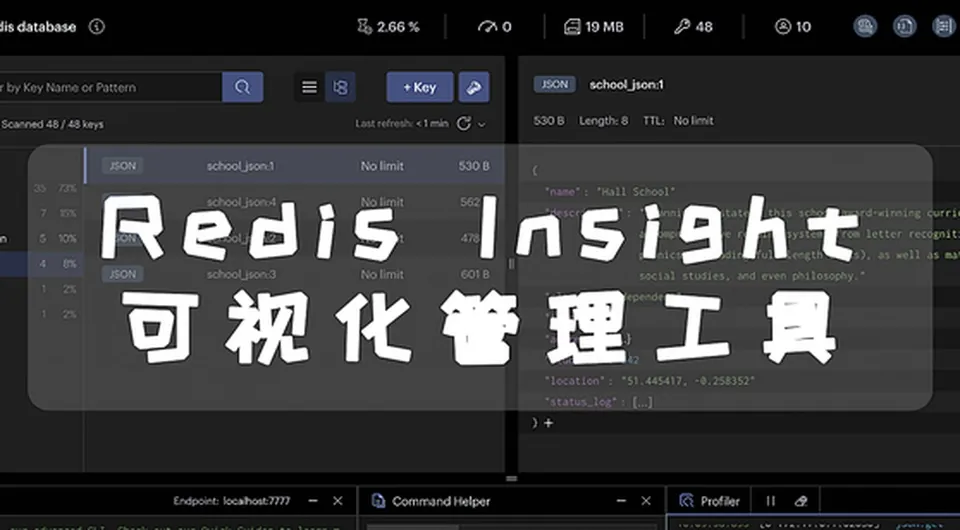Click the + Key button

coord(420,87)
